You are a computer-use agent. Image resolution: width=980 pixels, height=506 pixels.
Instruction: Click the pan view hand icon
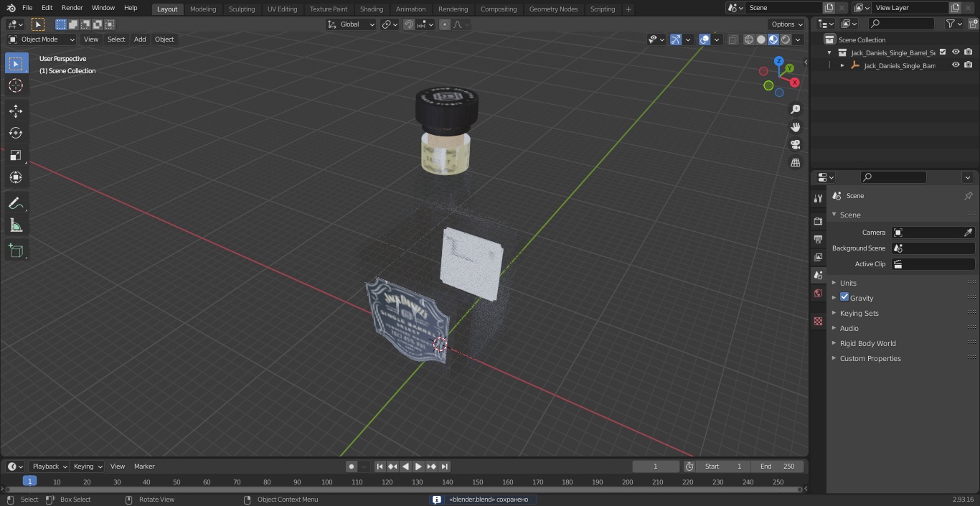(x=796, y=127)
